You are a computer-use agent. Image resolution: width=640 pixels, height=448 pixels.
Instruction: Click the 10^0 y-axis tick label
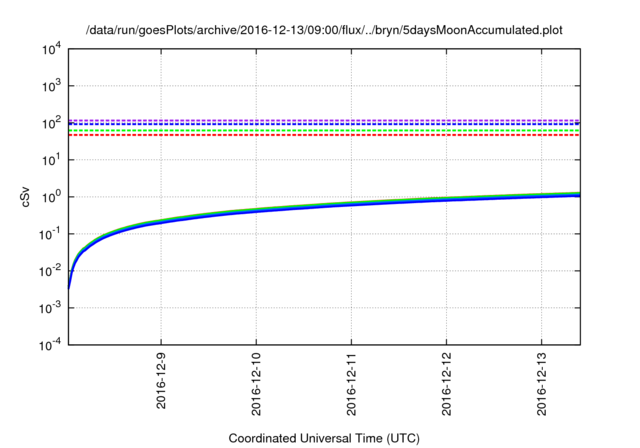(x=51, y=197)
